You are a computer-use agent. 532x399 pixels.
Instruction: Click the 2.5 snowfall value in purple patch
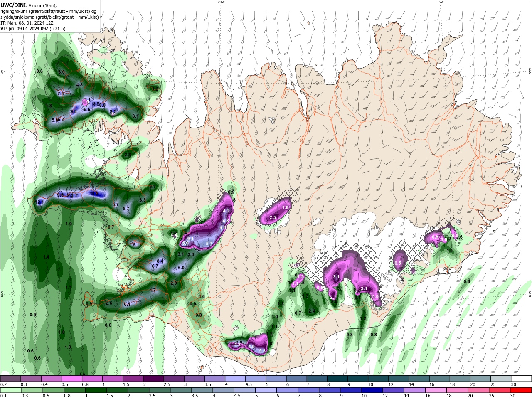(273, 217)
